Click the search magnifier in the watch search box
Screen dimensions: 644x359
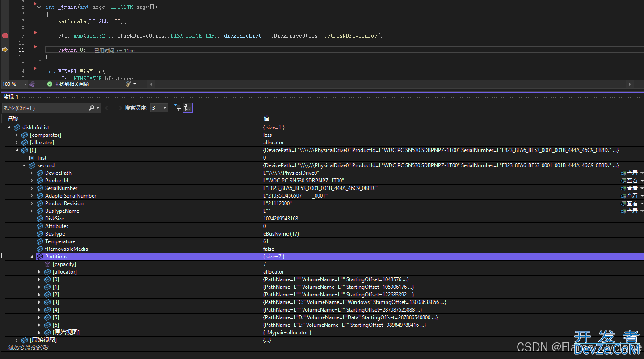click(x=91, y=108)
